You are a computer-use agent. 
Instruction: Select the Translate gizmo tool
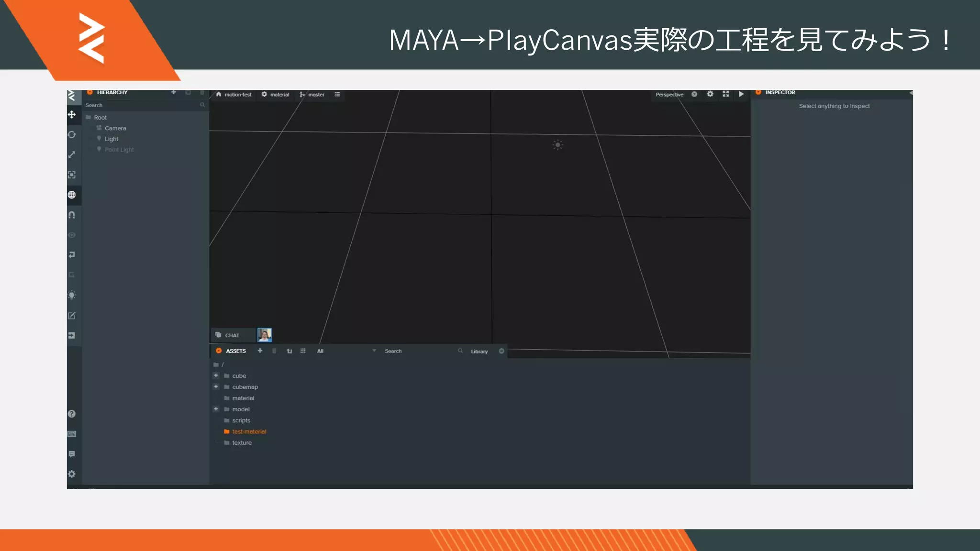pos(72,114)
